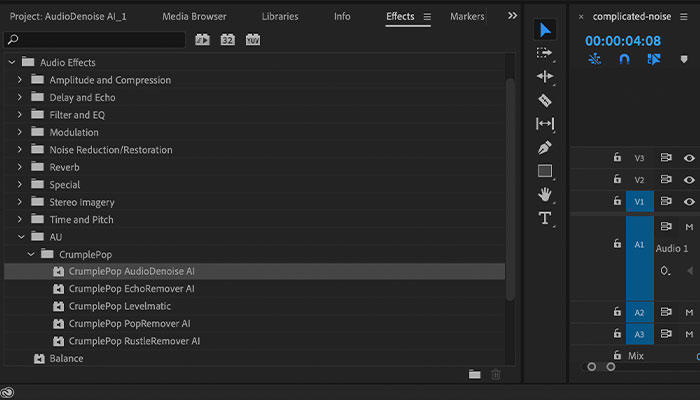
Task: Click the timecode 00:00:04:08
Action: click(x=623, y=41)
